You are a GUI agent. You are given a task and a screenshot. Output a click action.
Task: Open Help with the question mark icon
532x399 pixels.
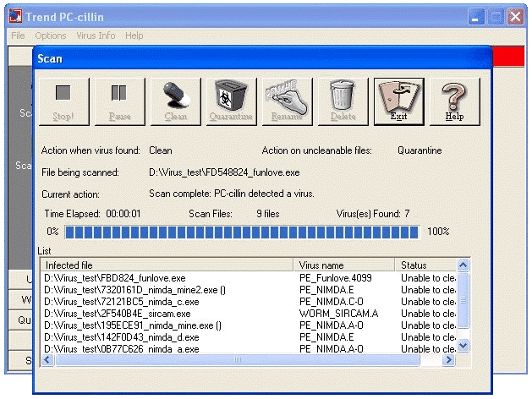[x=454, y=101]
